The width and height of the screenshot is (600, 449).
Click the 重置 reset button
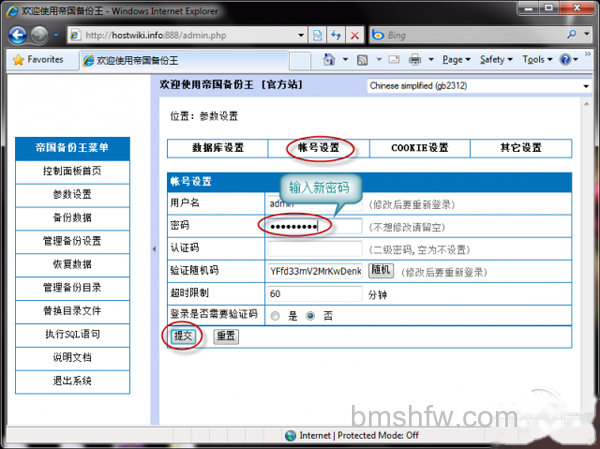226,336
